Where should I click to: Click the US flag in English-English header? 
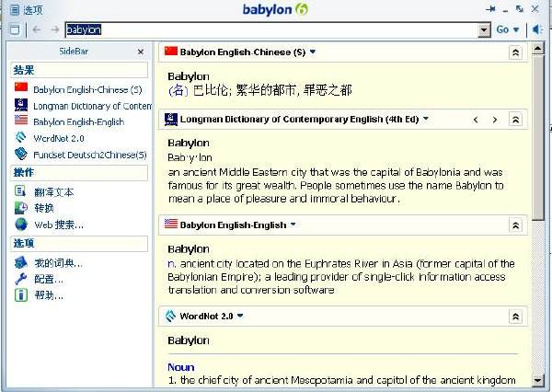[x=171, y=224]
